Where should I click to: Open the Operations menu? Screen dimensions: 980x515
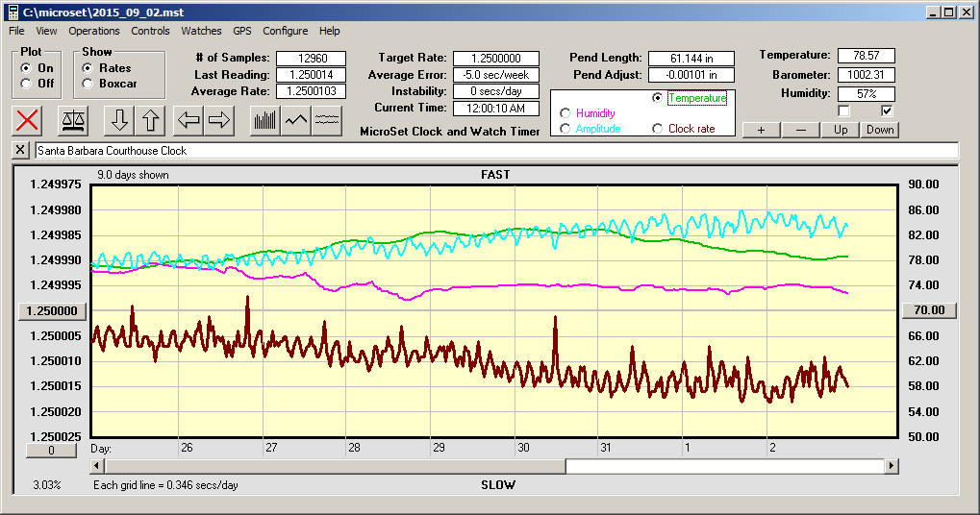pyautogui.click(x=93, y=31)
